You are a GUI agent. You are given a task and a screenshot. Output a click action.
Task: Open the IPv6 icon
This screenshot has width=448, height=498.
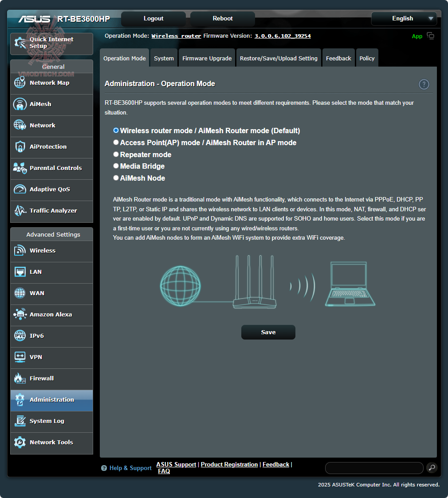click(20, 336)
